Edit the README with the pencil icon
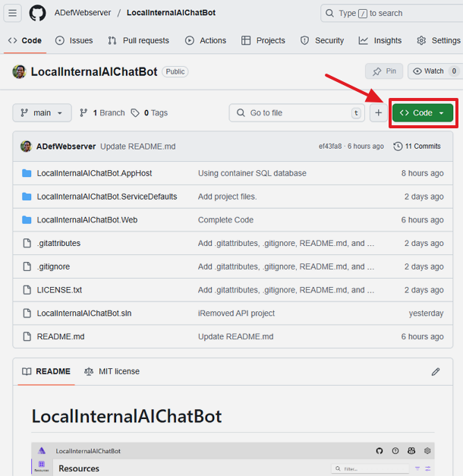Image resolution: width=463 pixels, height=476 pixels. [436, 371]
